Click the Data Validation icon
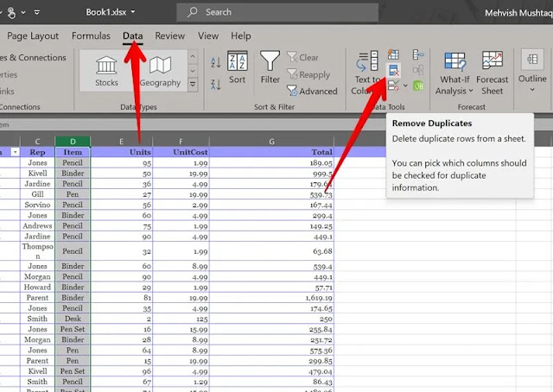Viewport: 553px width, 392px height. tap(393, 85)
